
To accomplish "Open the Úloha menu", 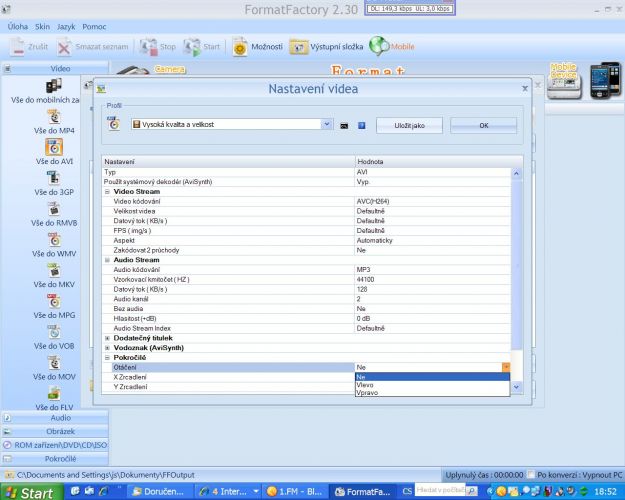I will [x=18, y=27].
